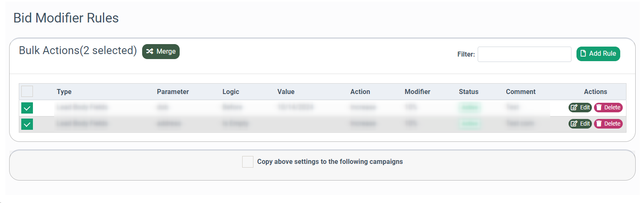Sort by the Parameter column header
The image size is (644, 203).
(173, 92)
